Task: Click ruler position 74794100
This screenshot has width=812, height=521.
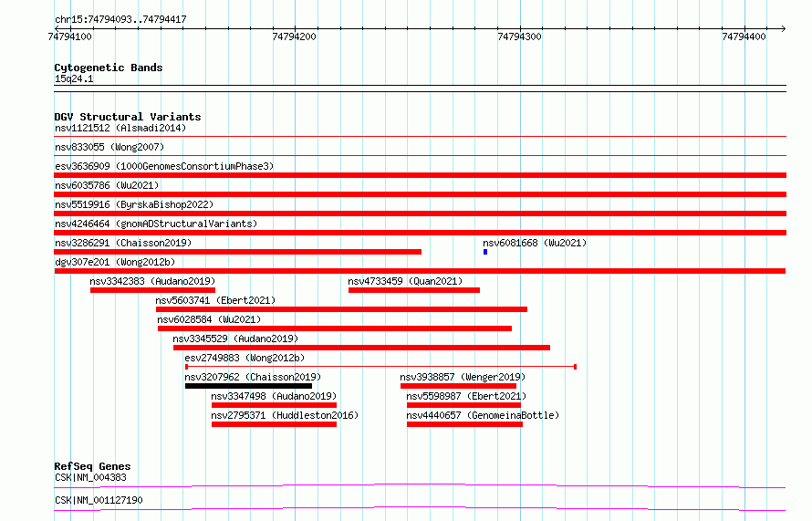Action: 69,36
